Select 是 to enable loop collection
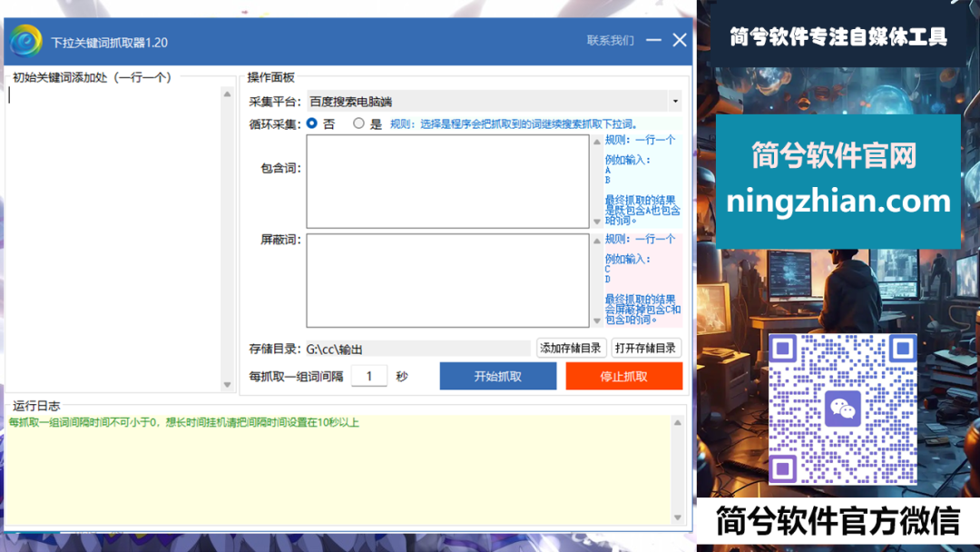 359,123
